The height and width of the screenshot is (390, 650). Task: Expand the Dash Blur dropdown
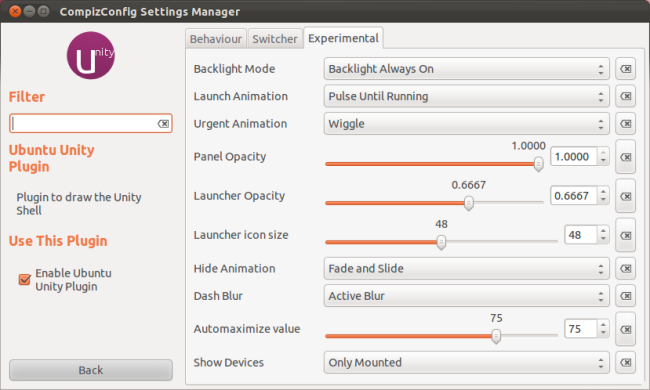[x=466, y=296]
